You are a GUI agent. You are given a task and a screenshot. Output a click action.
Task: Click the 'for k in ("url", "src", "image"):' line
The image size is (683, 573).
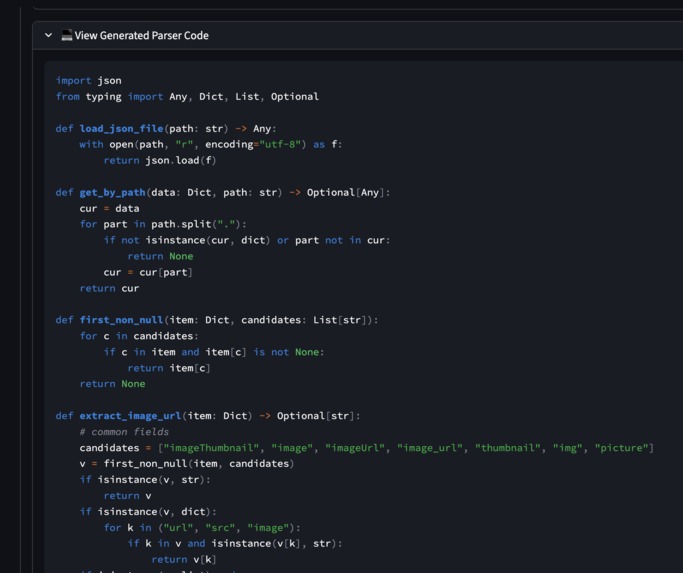click(202, 528)
